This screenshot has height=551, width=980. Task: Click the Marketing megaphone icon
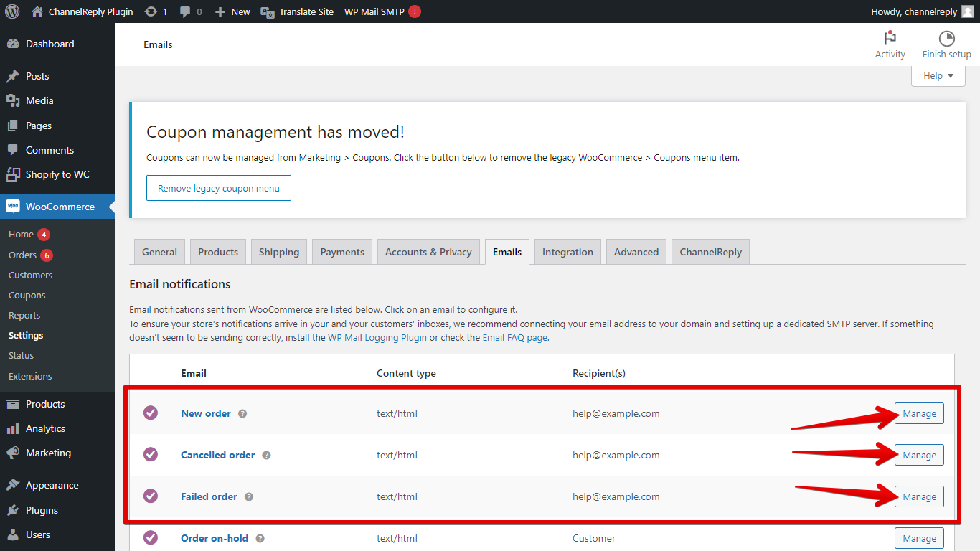[x=13, y=453]
